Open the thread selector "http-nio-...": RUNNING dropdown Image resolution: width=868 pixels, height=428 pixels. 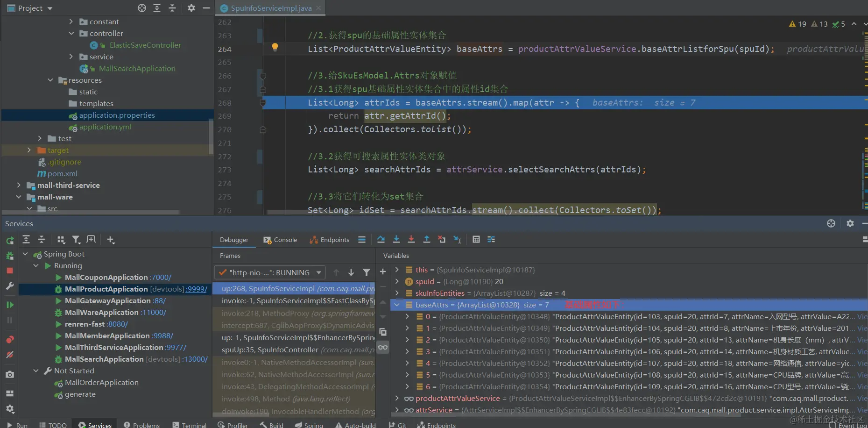269,272
